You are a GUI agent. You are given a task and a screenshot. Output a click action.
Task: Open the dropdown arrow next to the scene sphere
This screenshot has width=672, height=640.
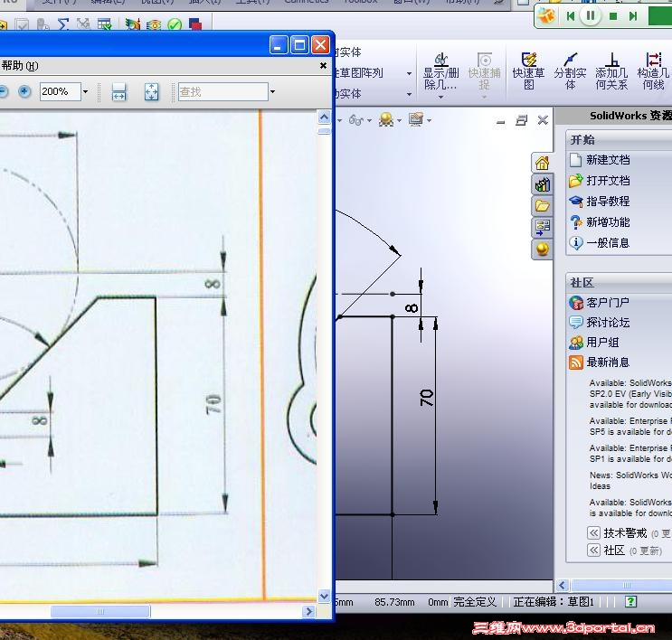[399, 121]
